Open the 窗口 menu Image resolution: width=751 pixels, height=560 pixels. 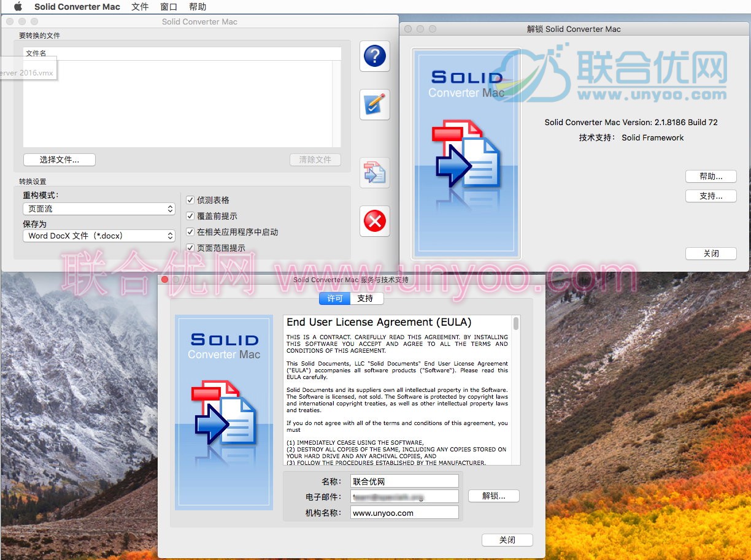pyautogui.click(x=169, y=7)
